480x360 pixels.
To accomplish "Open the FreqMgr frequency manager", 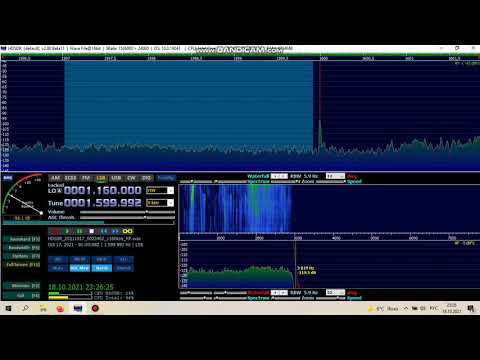I will click(166, 178).
